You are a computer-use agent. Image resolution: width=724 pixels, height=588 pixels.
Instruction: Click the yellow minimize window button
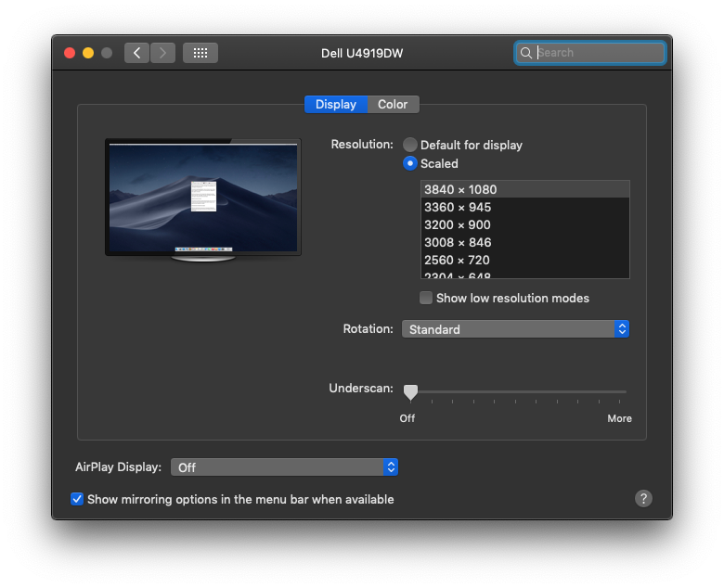pyautogui.click(x=88, y=53)
